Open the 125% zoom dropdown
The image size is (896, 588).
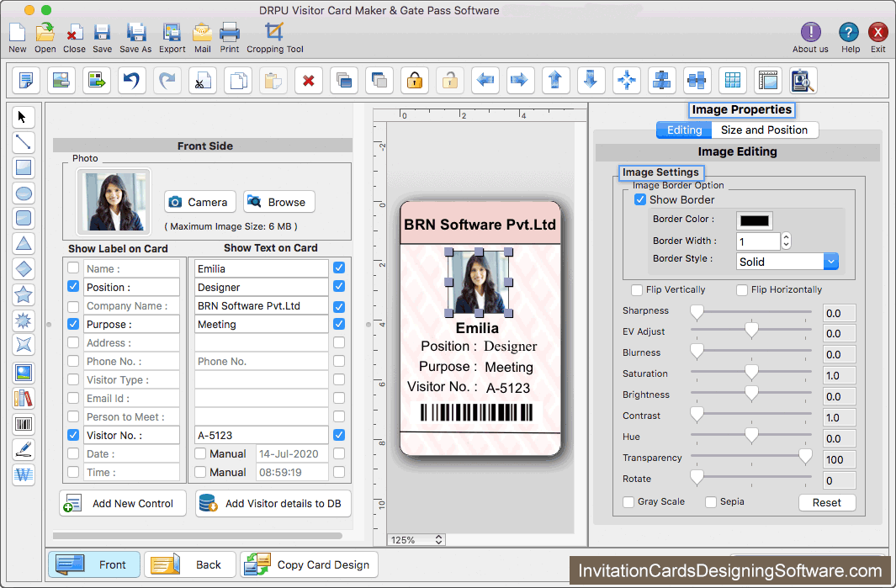coord(416,540)
